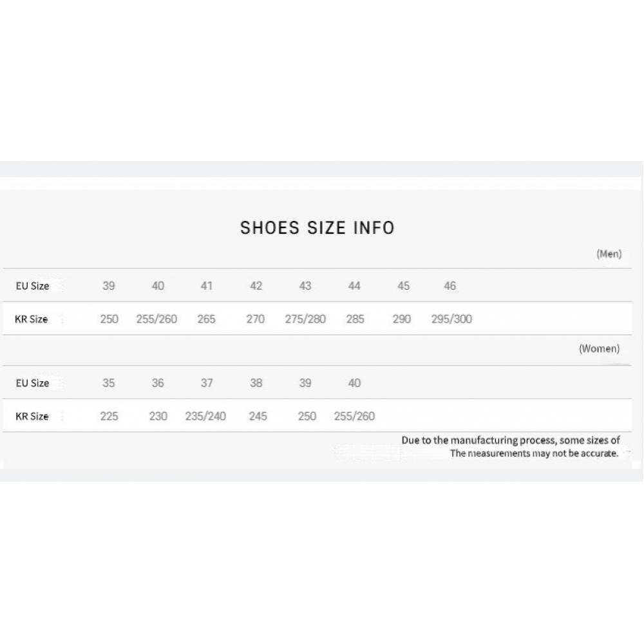
Task: Click EU size 43 cell
Action: (305, 286)
